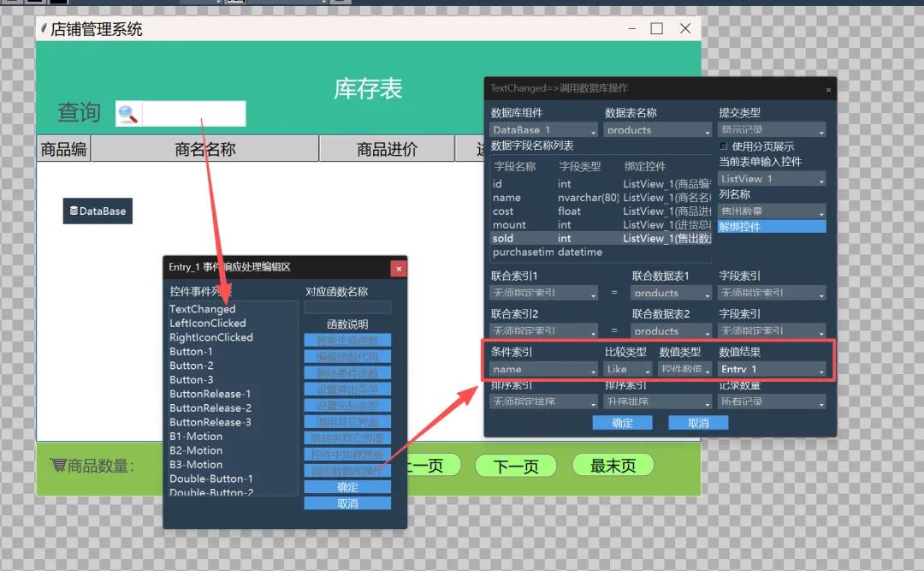Select the sold field row

coord(601,238)
